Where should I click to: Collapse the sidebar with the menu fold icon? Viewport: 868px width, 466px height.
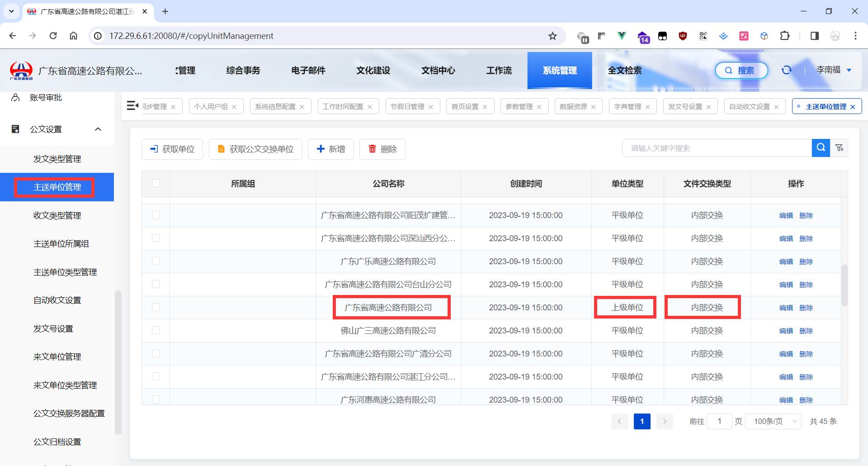pos(132,106)
